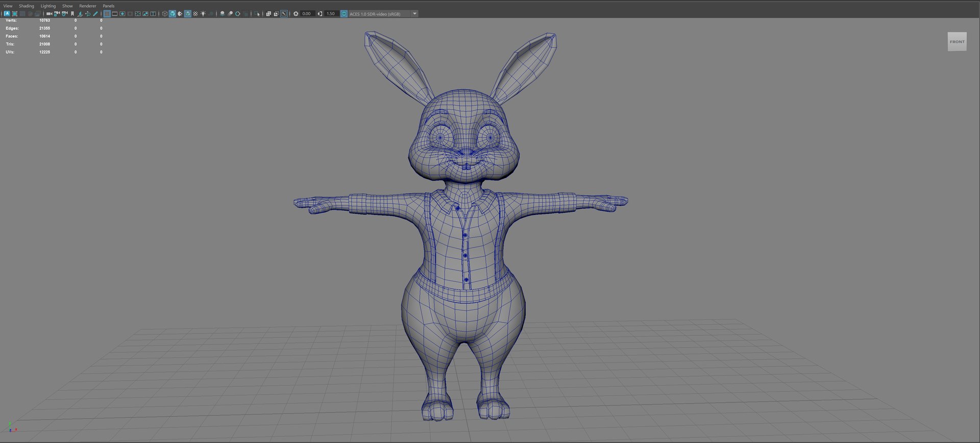Click the Field Chart icon
The height and width of the screenshot is (443, 980).
click(138, 14)
